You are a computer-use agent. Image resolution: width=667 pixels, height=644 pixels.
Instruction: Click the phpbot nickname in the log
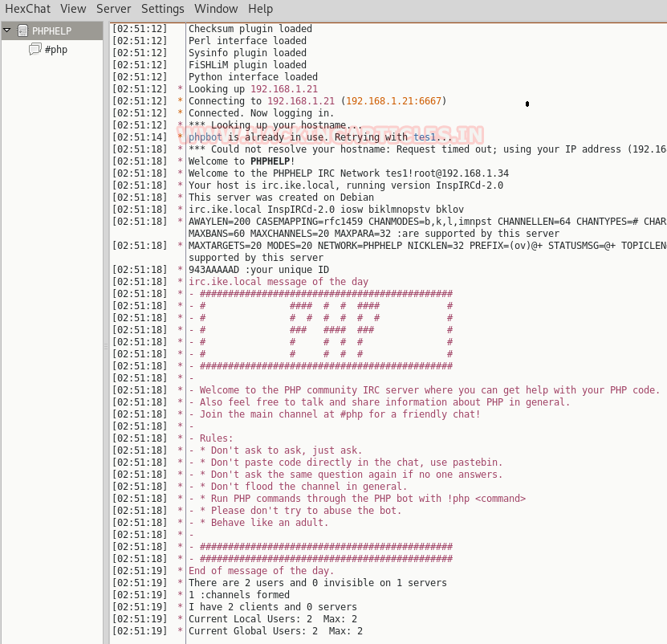click(205, 137)
